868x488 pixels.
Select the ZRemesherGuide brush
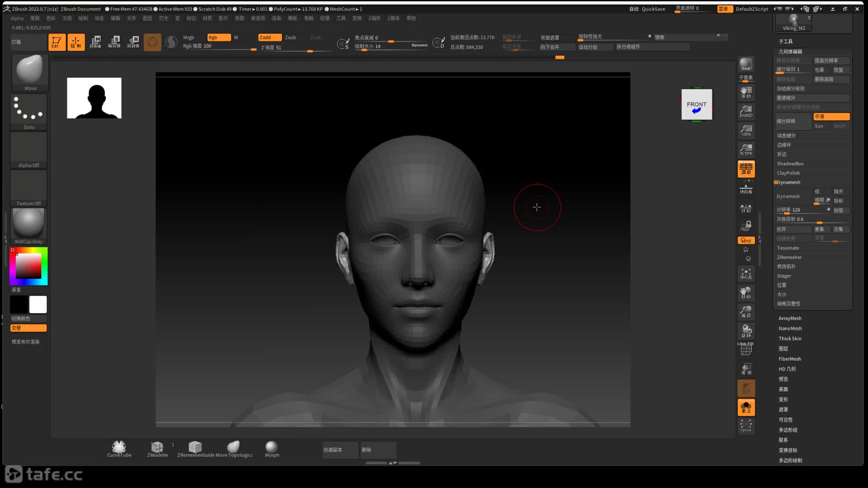(195, 449)
